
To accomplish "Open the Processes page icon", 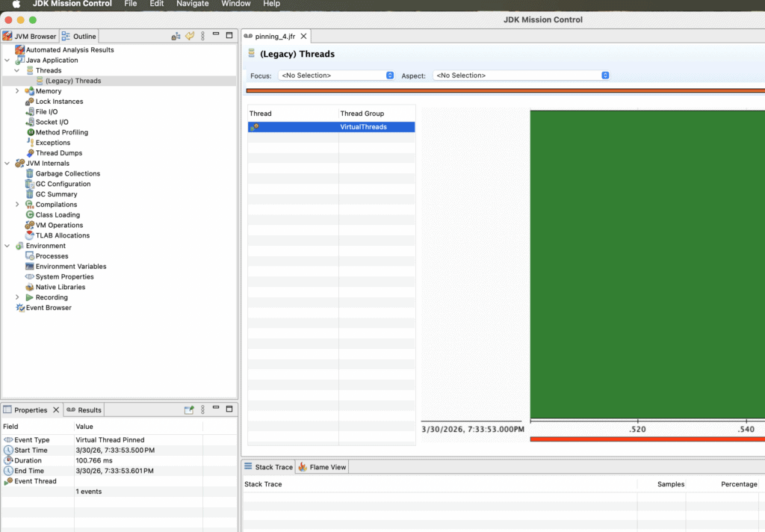I will pyautogui.click(x=30, y=256).
